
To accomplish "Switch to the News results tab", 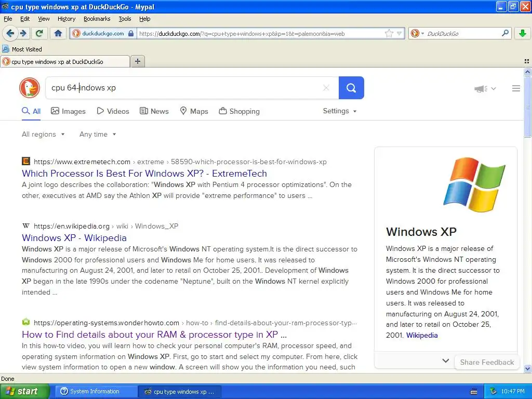I will (154, 111).
